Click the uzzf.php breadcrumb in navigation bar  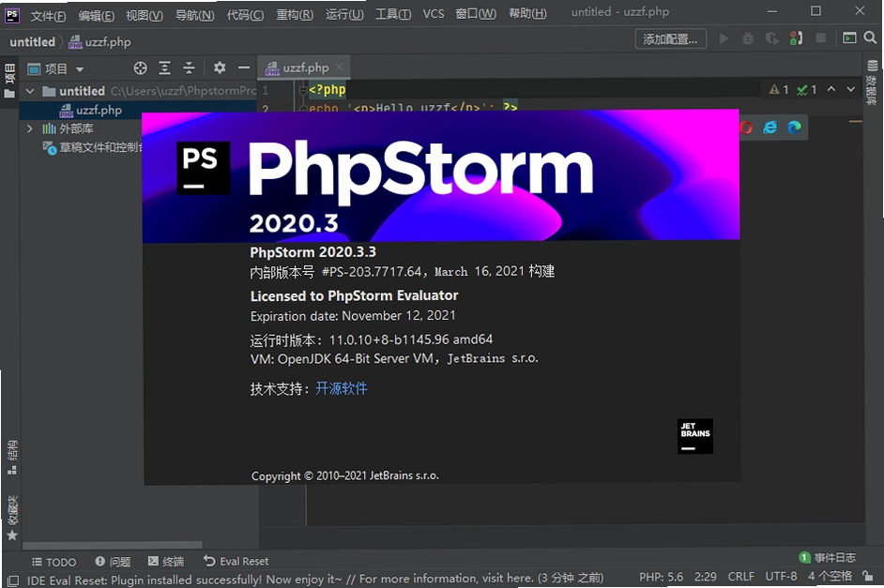point(99,42)
